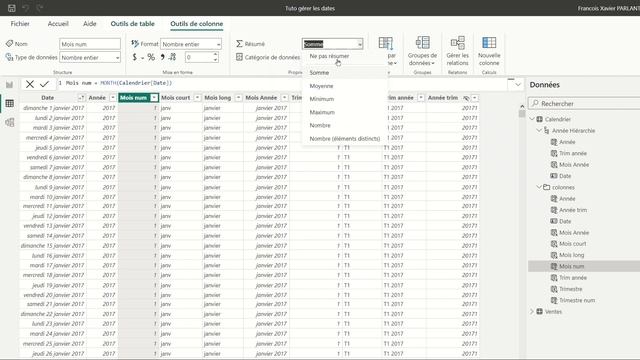Click the decimal places number field
This screenshot has height=360, width=640.
pyautogui.click(x=199, y=57)
